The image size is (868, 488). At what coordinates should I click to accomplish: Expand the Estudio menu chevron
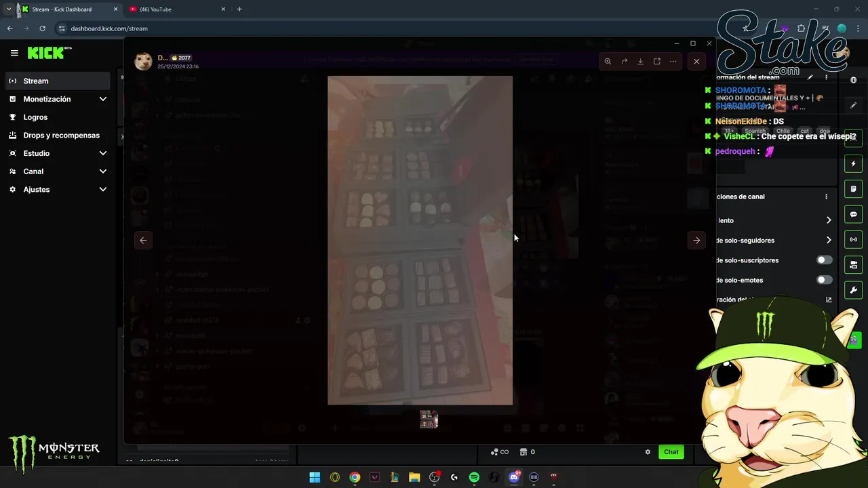tap(103, 153)
